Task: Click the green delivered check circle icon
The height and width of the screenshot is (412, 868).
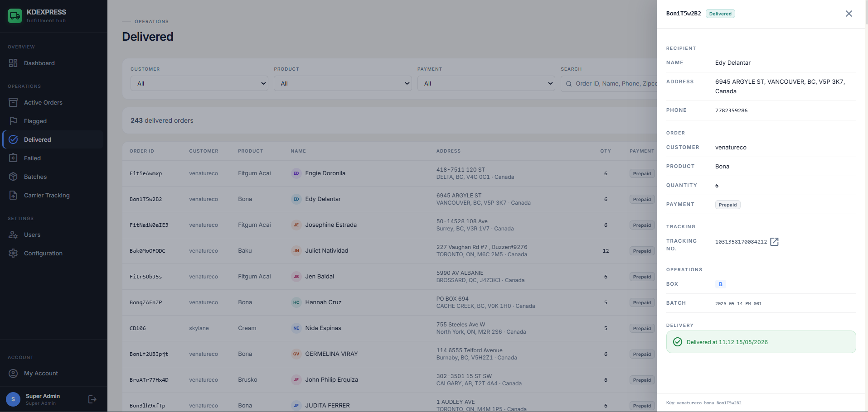Action: click(x=677, y=342)
